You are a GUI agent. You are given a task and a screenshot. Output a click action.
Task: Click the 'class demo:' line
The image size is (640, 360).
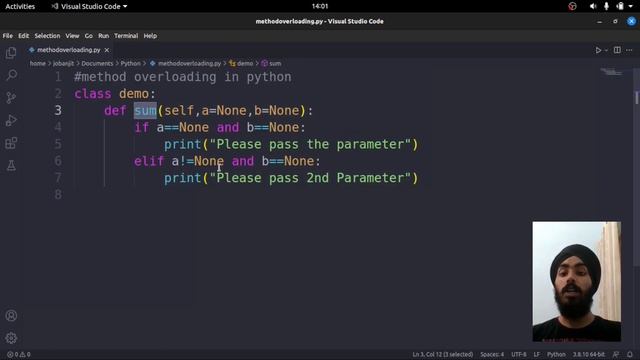click(115, 94)
